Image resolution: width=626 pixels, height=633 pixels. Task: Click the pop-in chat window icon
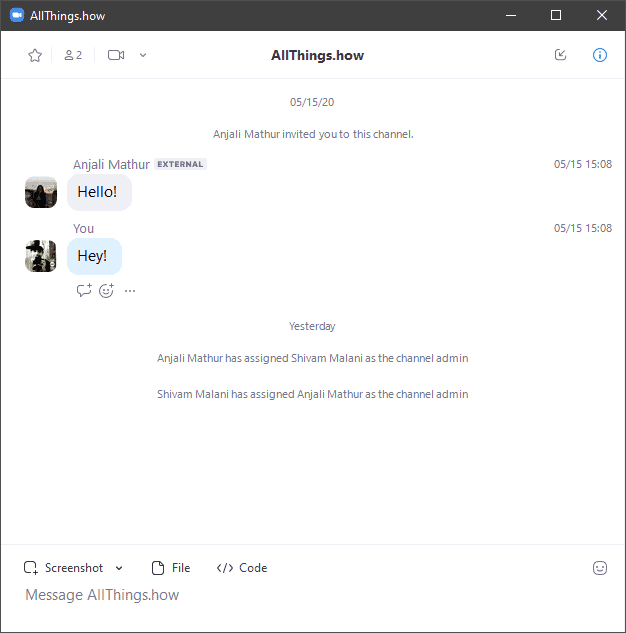[561, 55]
